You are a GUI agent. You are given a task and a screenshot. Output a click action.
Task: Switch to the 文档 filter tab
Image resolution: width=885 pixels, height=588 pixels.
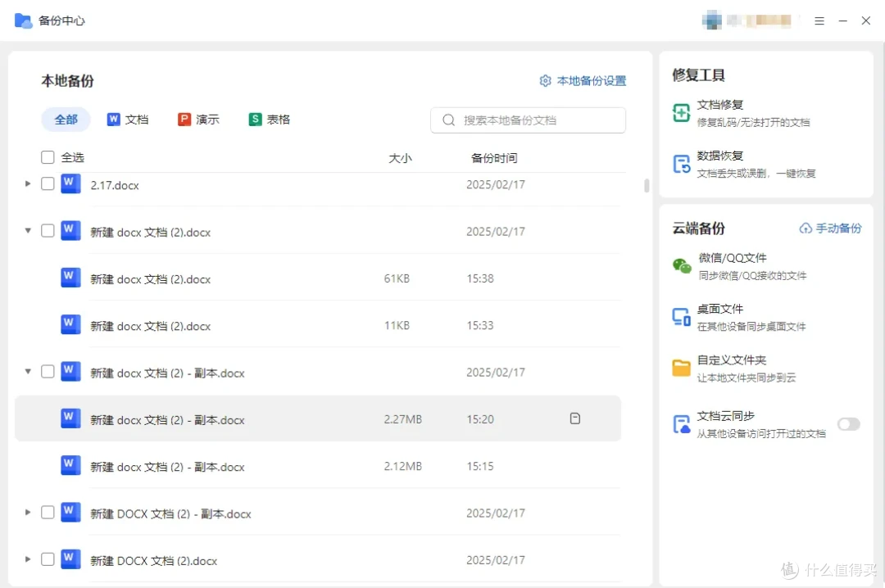[128, 120]
